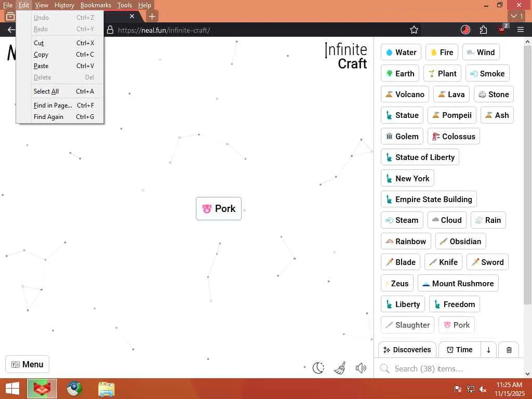Pick the Fire element
Viewport: 532px width, 399px height.
tap(442, 52)
